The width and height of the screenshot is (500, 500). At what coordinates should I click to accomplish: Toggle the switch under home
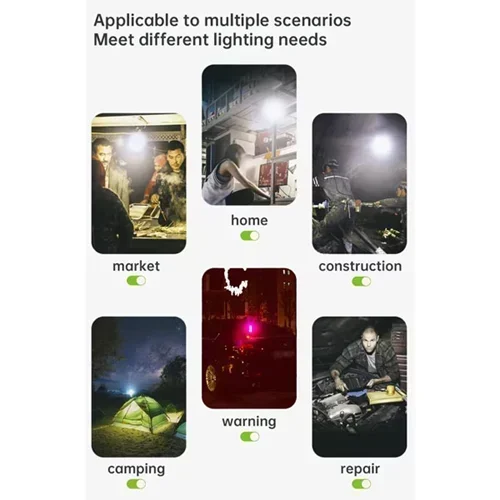coord(250,236)
